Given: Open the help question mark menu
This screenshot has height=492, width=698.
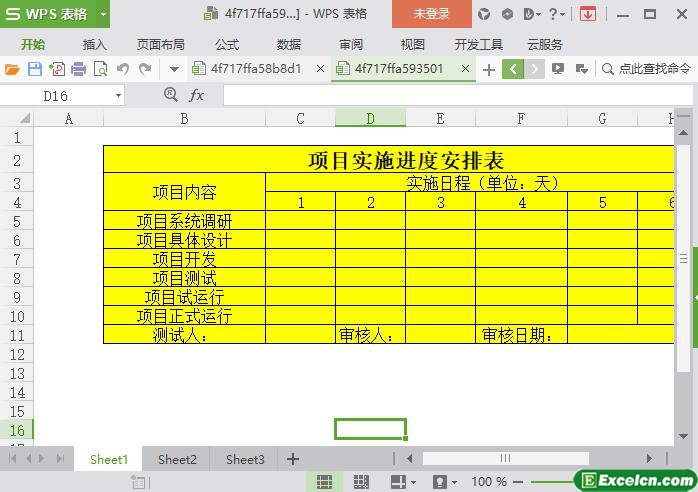Looking at the screenshot, I should click(x=556, y=14).
